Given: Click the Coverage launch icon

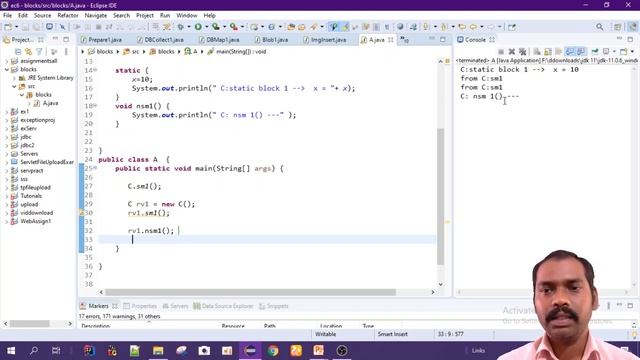Looking at the screenshot, I should 216,27.
